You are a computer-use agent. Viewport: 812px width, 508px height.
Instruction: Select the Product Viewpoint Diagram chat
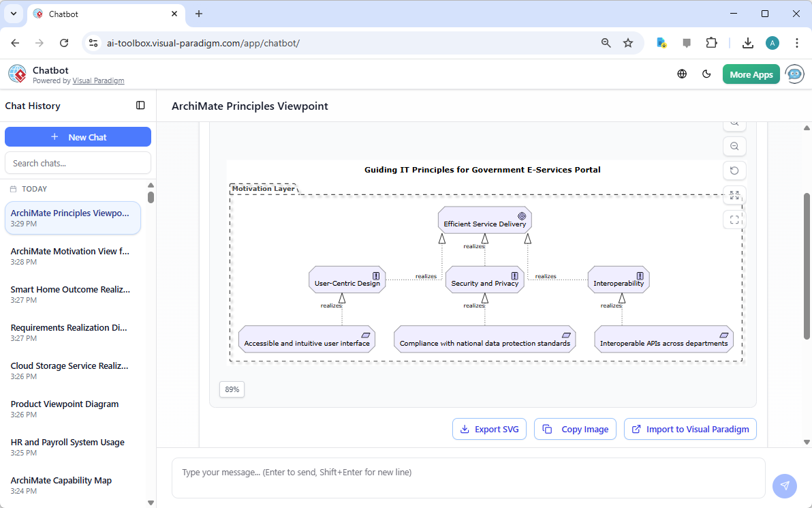pyautogui.click(x=64, y=404)
